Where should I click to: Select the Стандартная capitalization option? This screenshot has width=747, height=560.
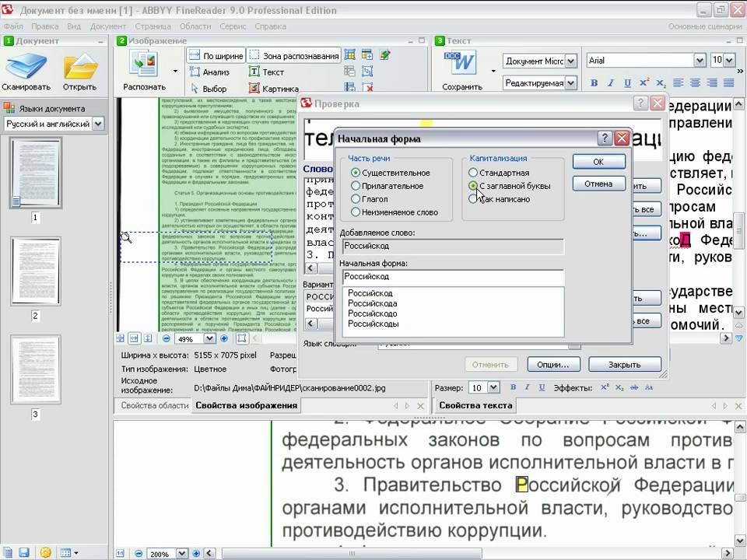pos(473,173)
